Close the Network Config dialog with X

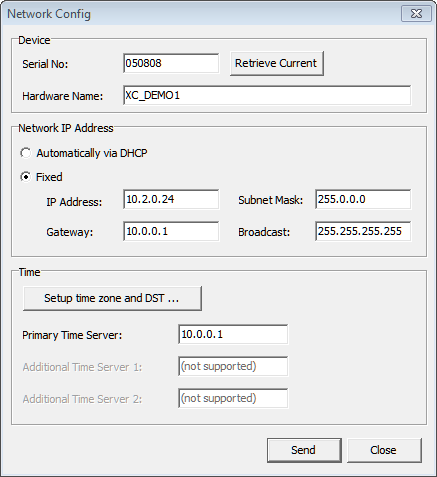coord(416,14)
